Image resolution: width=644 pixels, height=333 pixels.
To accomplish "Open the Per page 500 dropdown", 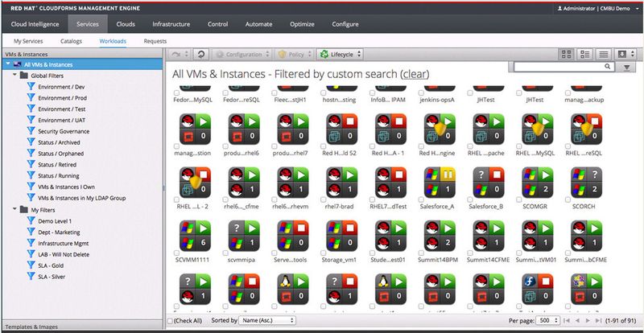I will (x=548, y=320).
